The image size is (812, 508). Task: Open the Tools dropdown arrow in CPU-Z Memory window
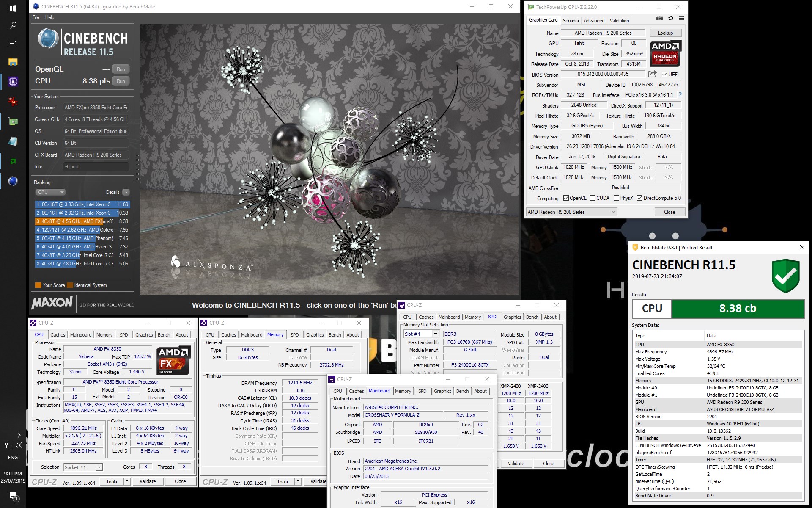click(x=298, y=481)
